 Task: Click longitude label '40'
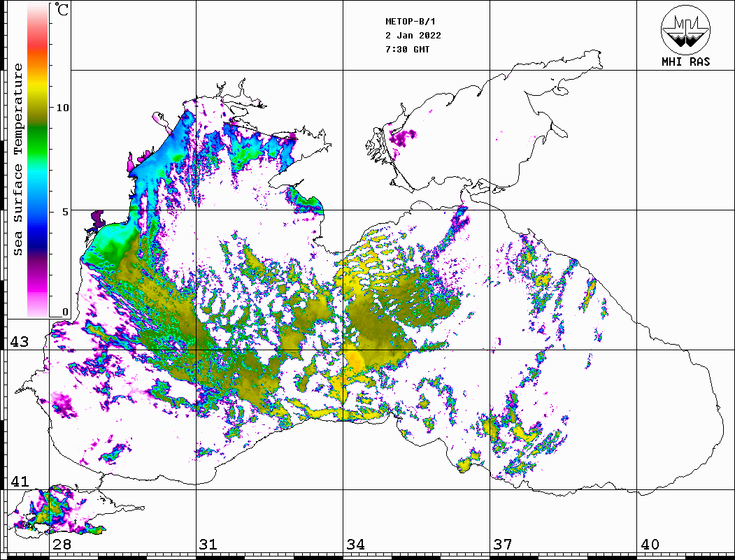pyautogui.click(x=649, y=544)
